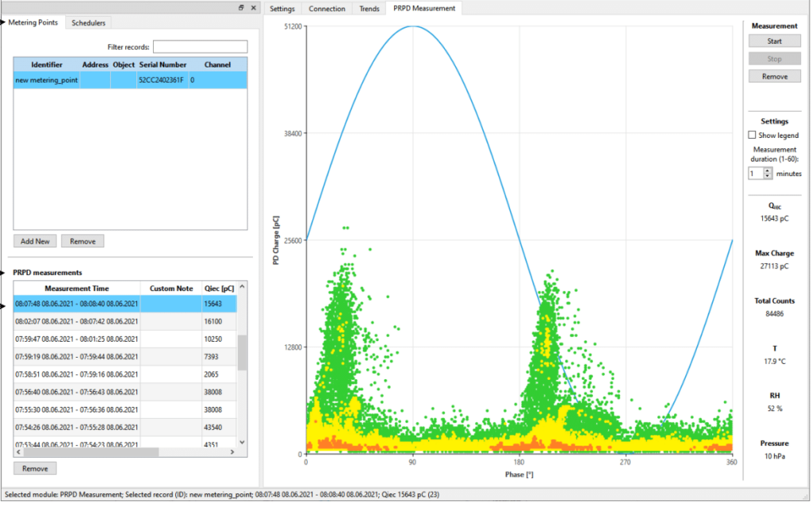Sort metering points by Identifier column
This screenshot has width=812, height=506.
[x=47, y=65]
